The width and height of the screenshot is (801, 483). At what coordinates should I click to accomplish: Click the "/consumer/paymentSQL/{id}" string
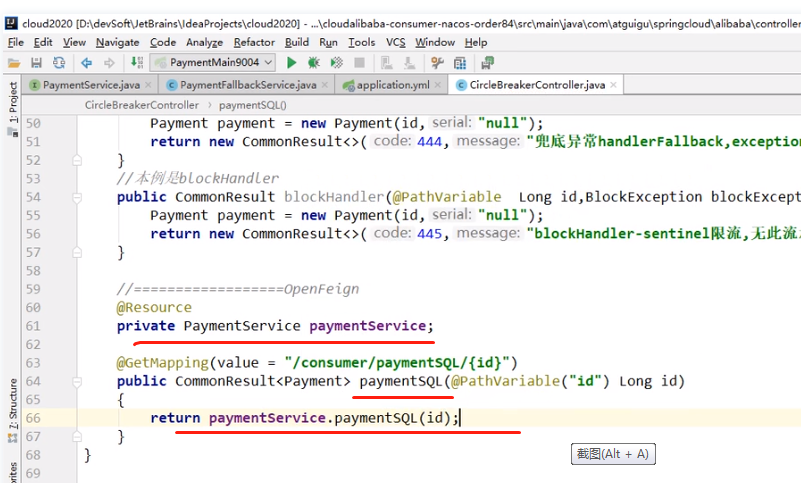(x=397, y=363)
